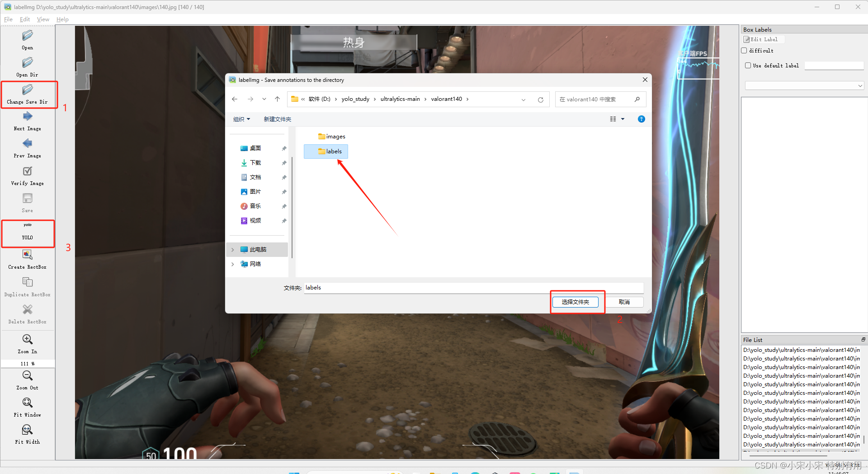Expand the 网络 tree node
This screenshot has width=868, height=474.
coord(233,264)
